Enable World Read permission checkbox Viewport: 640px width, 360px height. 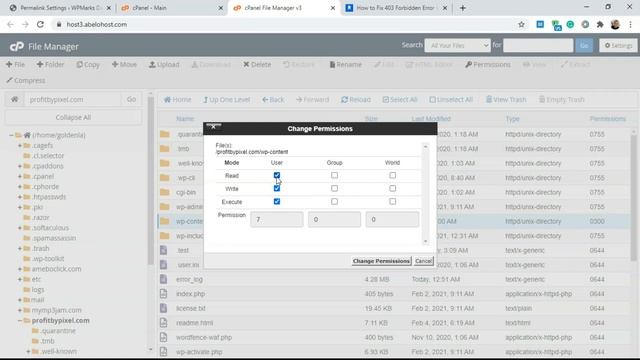pyautogui.click(x=392, y=175)
